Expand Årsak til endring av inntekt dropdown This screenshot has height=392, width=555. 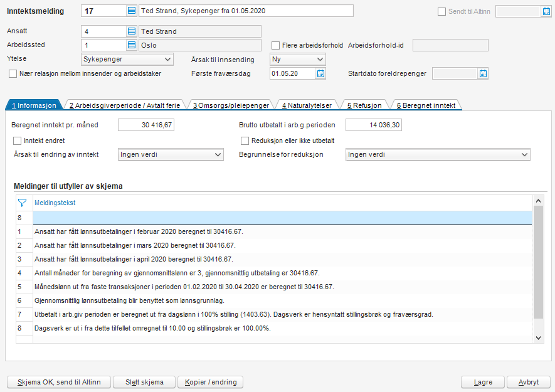tap(171, 154)
